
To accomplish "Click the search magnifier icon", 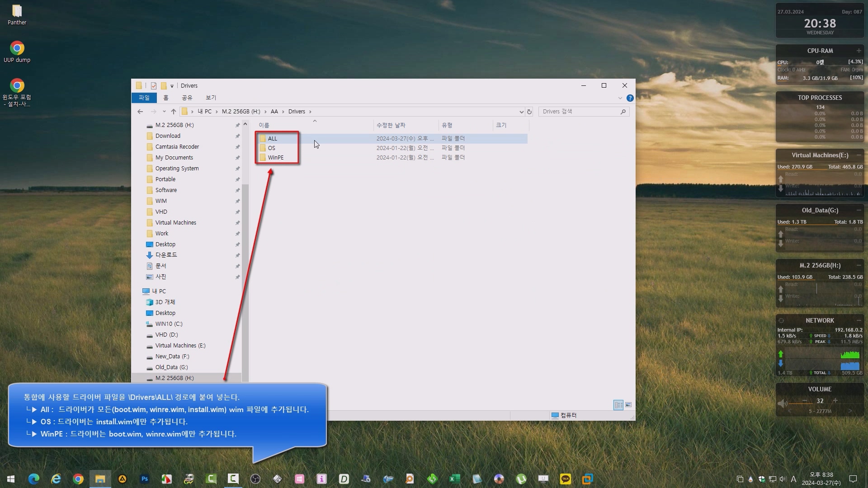I will point(623,112).
